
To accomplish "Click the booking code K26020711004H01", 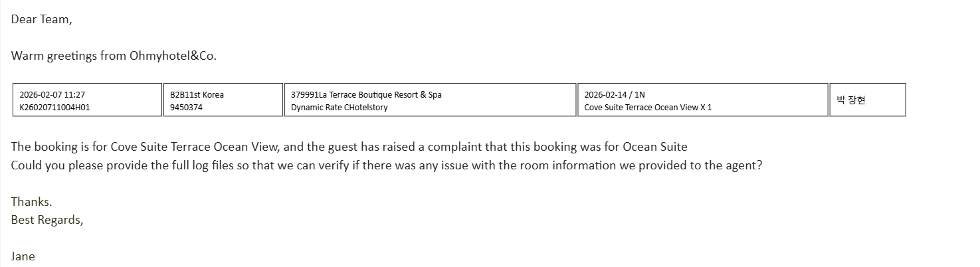I will tap(54, 107).
